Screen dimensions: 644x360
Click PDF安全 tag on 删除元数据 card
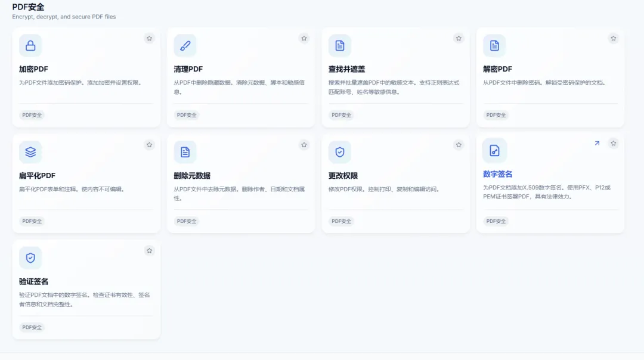pyautogui.click(x=187, y=221)
